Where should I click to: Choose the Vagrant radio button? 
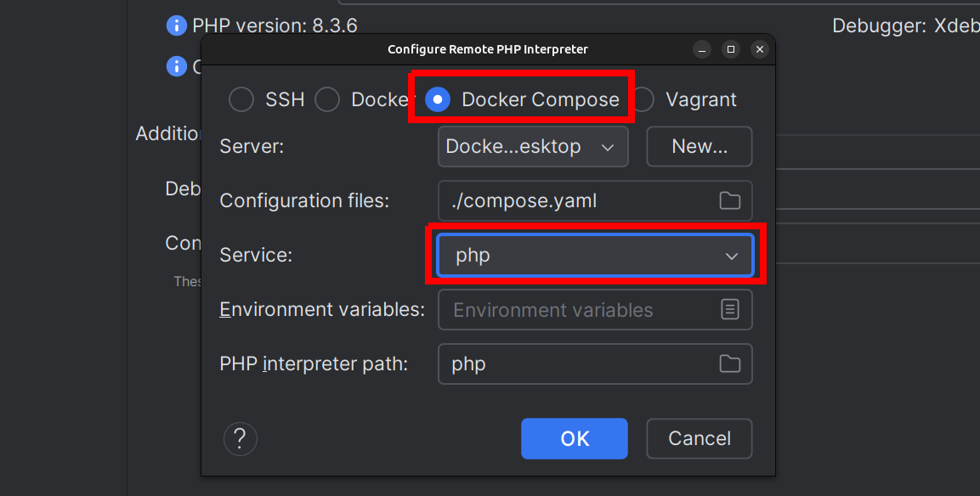(643, 99)
